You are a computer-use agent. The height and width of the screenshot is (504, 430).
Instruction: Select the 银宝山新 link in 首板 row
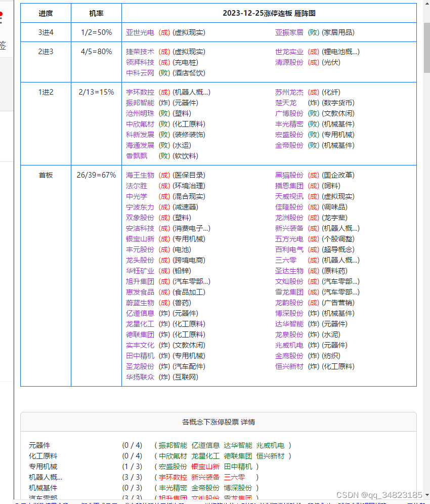click(140, 239)
